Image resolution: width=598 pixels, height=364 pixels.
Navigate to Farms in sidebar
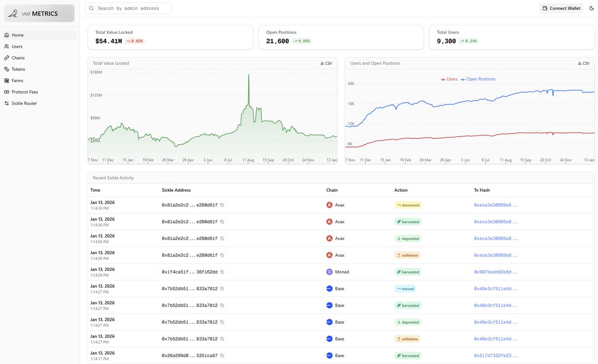click(x=40, y=81)
